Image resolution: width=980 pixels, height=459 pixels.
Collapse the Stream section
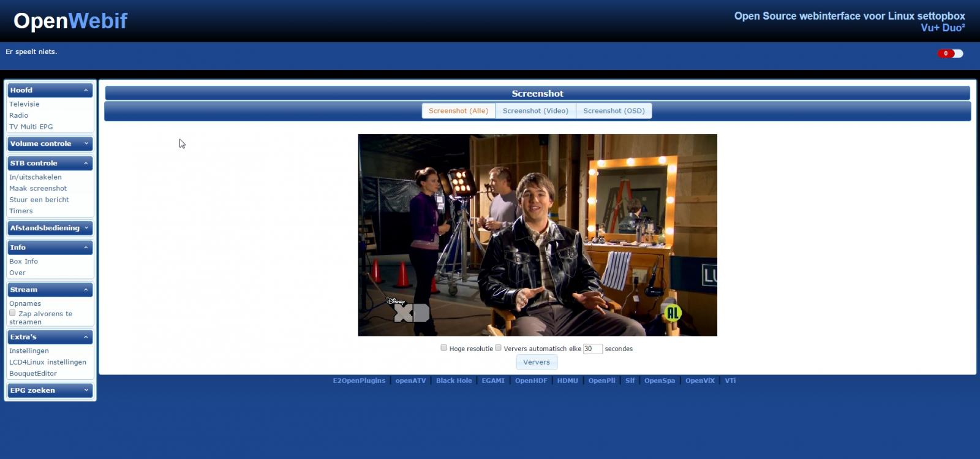tap(50, 290)
